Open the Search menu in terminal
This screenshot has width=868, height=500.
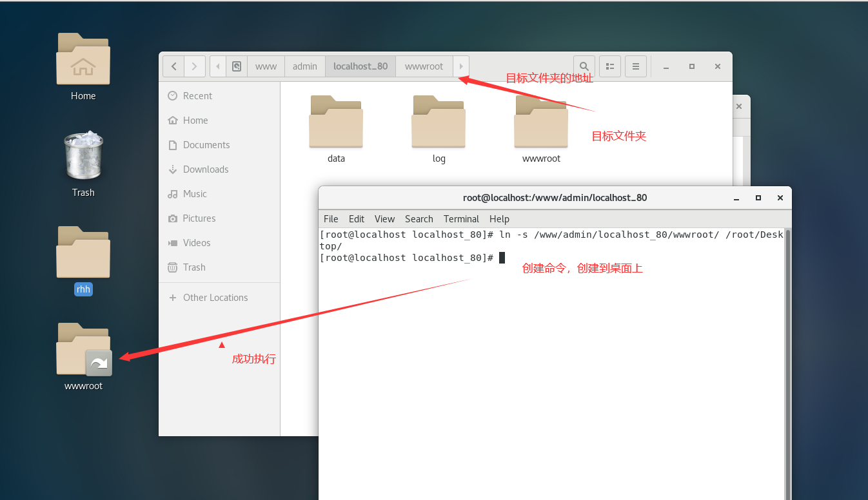coord(419,219)
